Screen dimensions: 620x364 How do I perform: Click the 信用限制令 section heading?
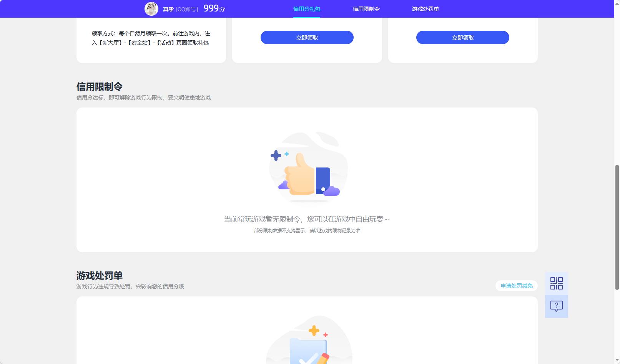(x=99, y=87)
